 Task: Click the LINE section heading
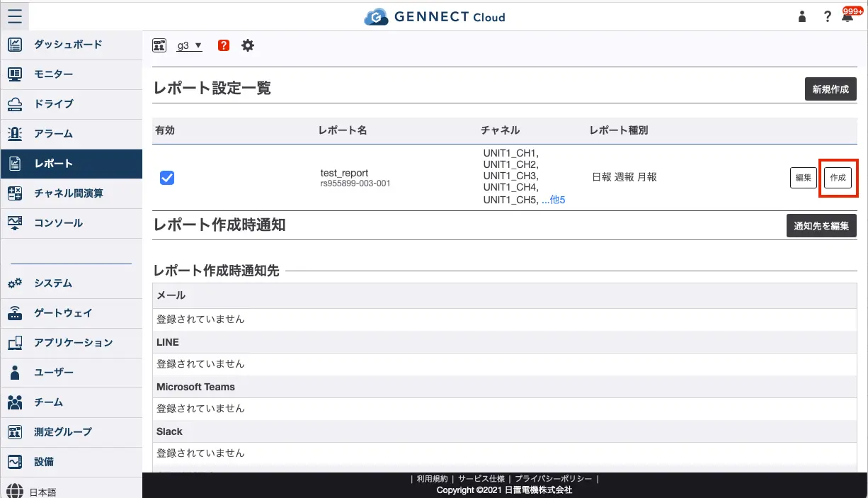168,342
